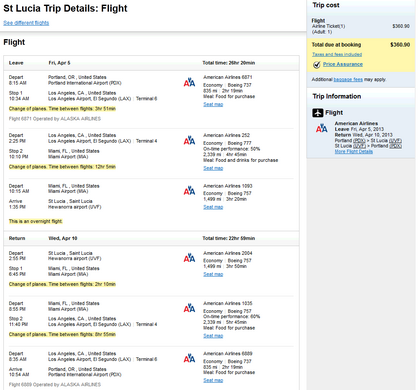Click American Airlines logo in Trip Information
This screenshot has width=419, height=390.
(x=322, y=128)
